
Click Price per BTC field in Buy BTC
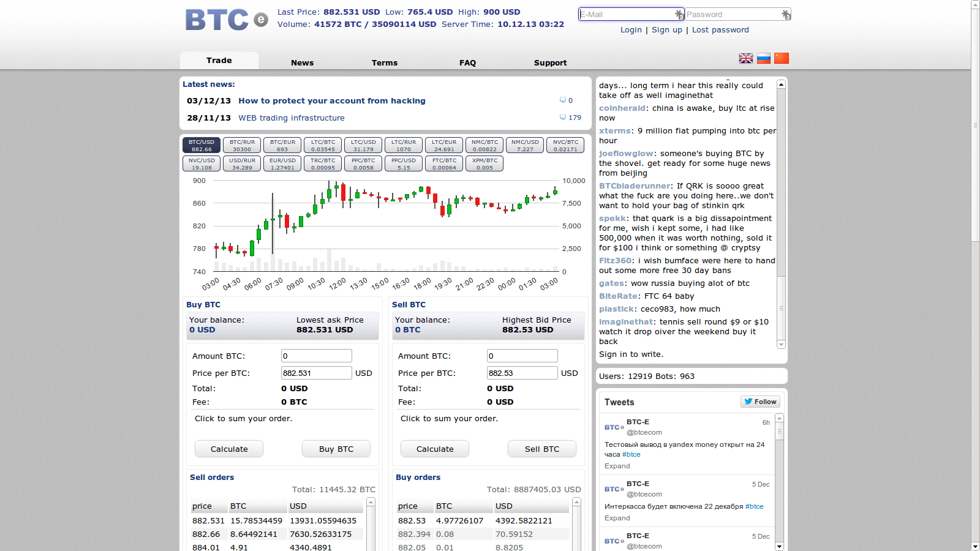pos(317,373)
